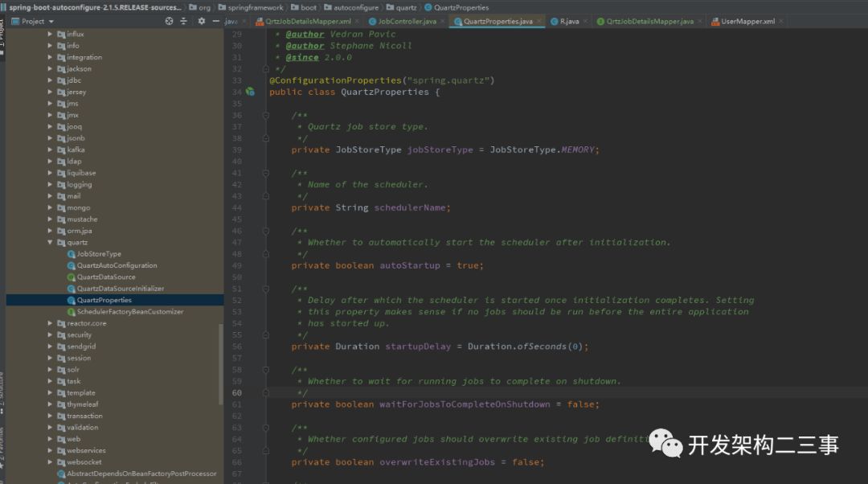This screenshot has height=484, width=868.
Task: Collapse the Javadoc fold marker at line 36
Action: pyautogui.click(x=267, y=115)
